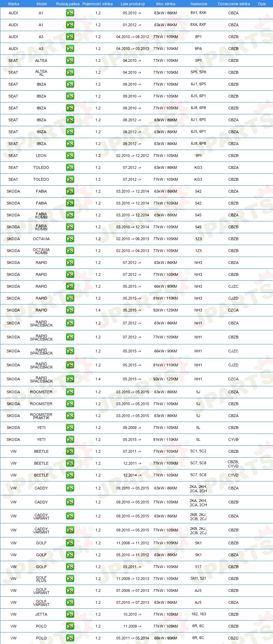The image size is (273, 644).
Task: Select engine code CBZC cell
Action: click(233, 638)
